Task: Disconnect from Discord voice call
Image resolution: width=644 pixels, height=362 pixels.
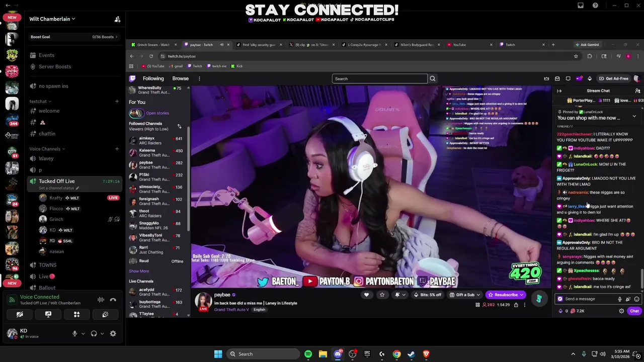Action: pos(113,300)
